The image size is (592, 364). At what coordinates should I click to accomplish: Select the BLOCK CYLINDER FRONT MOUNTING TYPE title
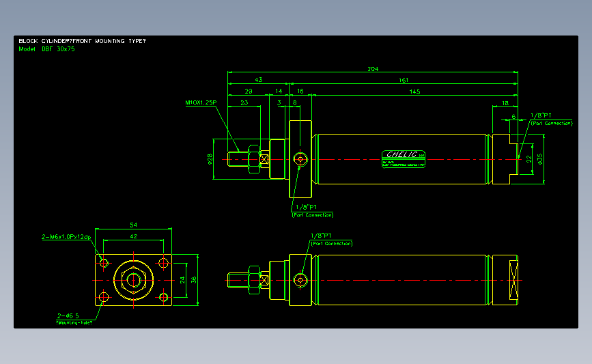click(82, 41)
